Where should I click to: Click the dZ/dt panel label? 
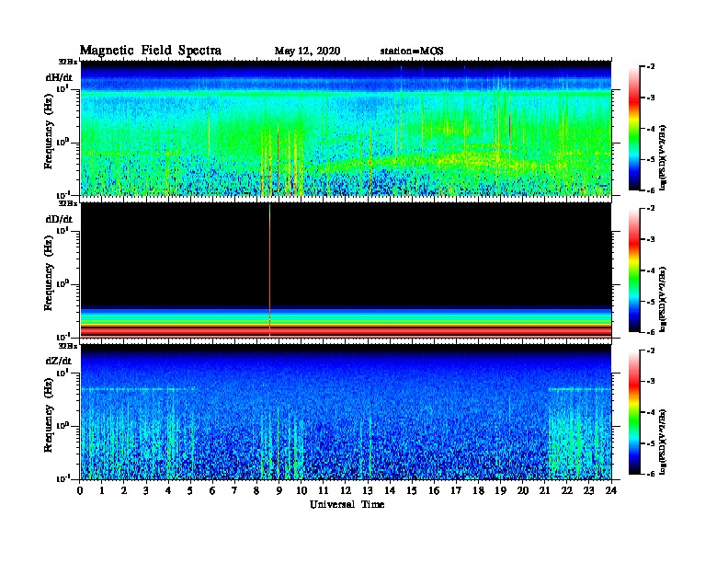(x=59, y=361)
